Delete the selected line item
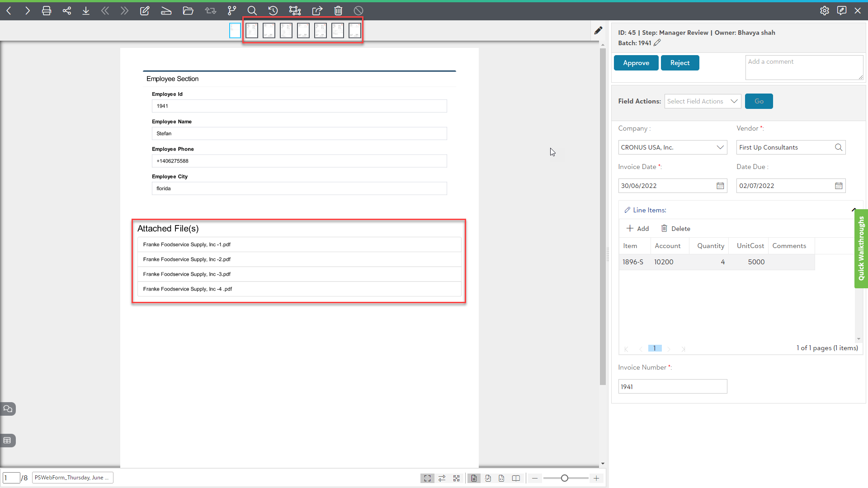Screen dimensions: 868x488 (676, 229)
